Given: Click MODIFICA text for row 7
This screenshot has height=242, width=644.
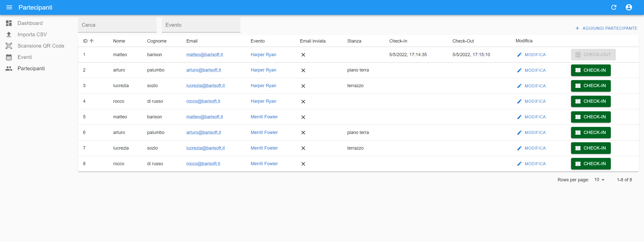Looking at the screenshot, I should pyautogui.click(x=535, y=148).
